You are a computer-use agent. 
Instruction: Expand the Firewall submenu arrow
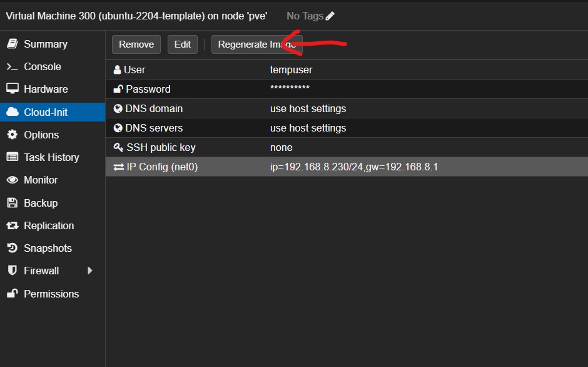click(90, 271)
